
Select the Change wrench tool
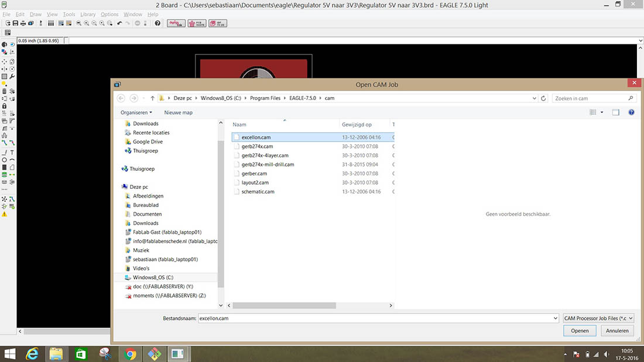(x=12, y=77)
